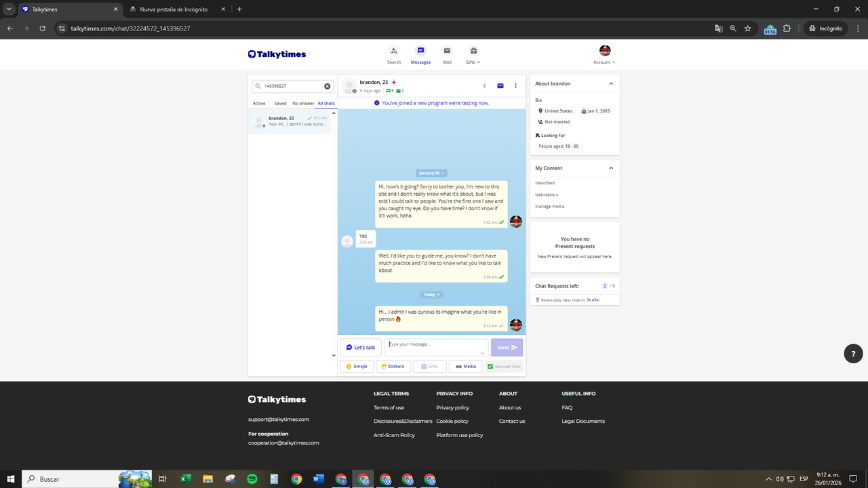Image resolution: width=868 pixels, height=488 pixels.
Task: Open the browser extensions puzzle icon
Action: point(787,28)
